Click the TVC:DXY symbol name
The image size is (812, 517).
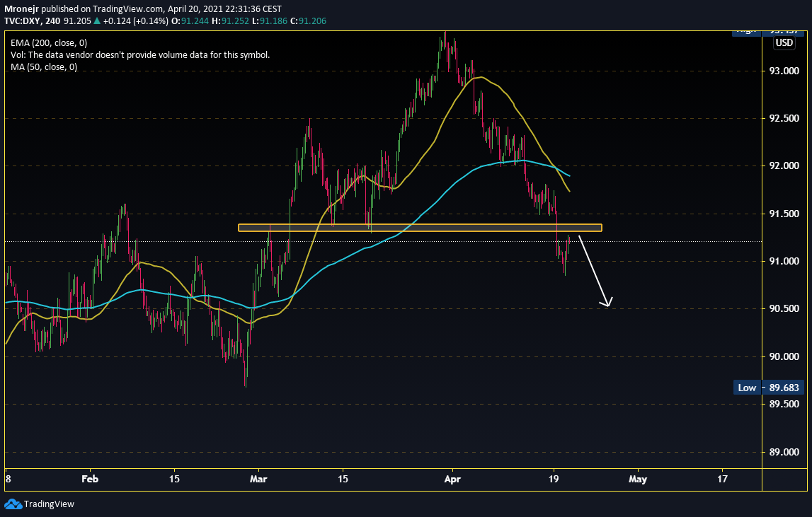(x=25, y=21)
